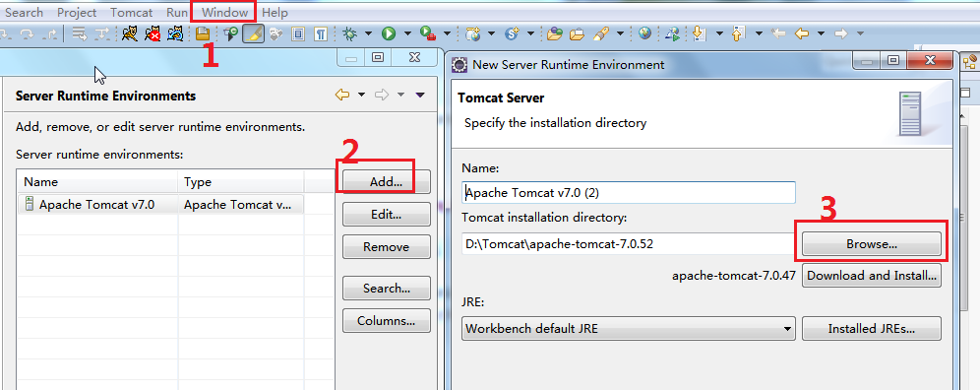Select the Apache Tomcat v7.0 table row
Image resolution: width=980 pixels, height=390 pixels.
[160, 204]
